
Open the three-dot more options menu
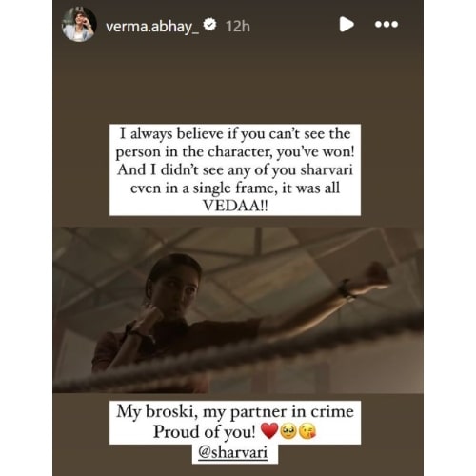pyautogui.click(x=387, y=25)
